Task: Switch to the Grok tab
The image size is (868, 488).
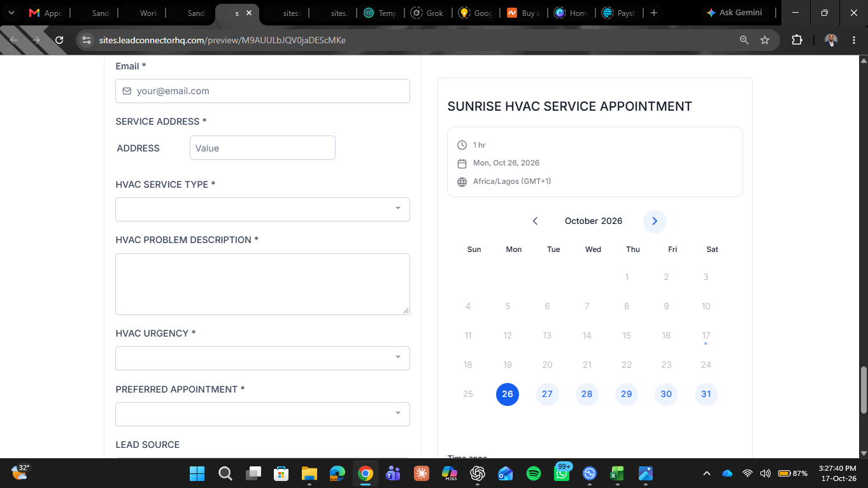Action: point(428,13)
